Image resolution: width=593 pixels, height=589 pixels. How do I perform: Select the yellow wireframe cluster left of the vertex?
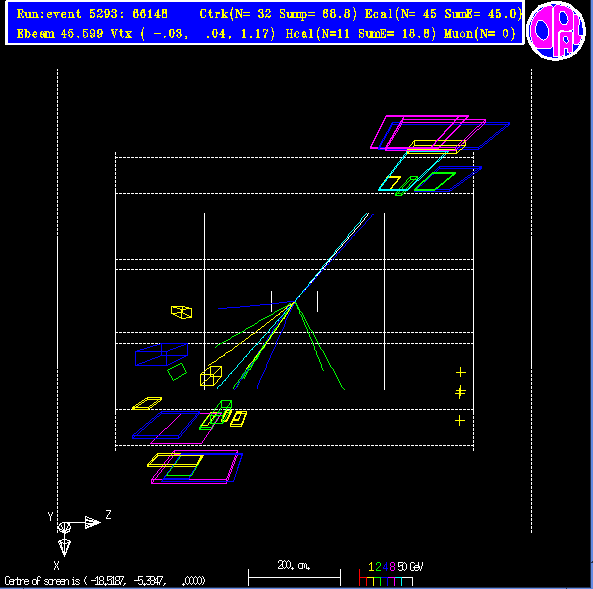point(182,312)
